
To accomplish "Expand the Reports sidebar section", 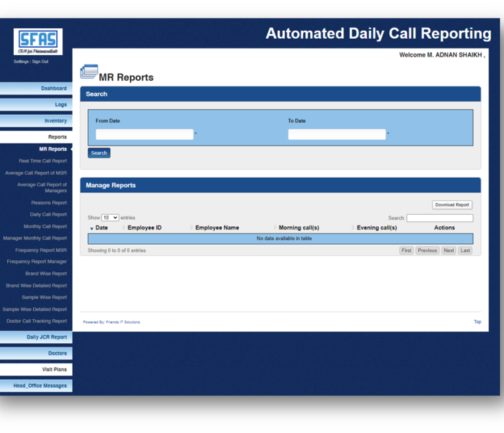I will [x=57, y=137].
